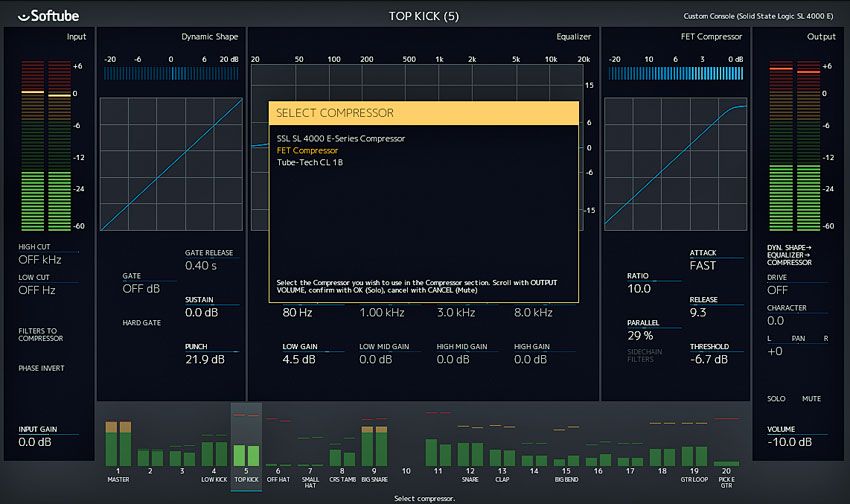850x504 pixels.
Task: Click GATE RELEASE 0.40 s value
Action: click(201, 266)
